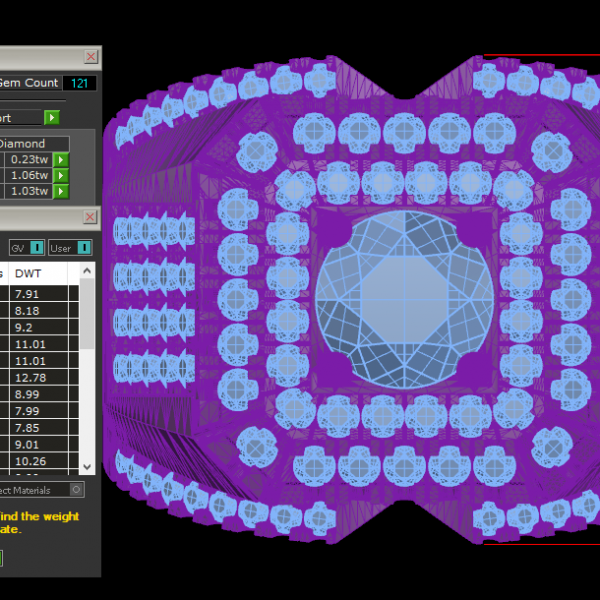Click the green arrow beside 1.03tw
The height and width of the screenshot is (600, 600).
(61, 191)
